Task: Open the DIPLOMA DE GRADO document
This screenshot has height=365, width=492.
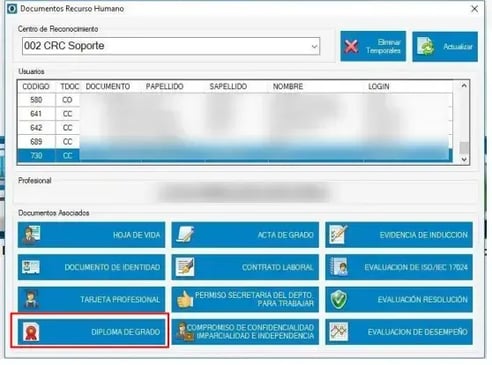Action: coord(91,332)
